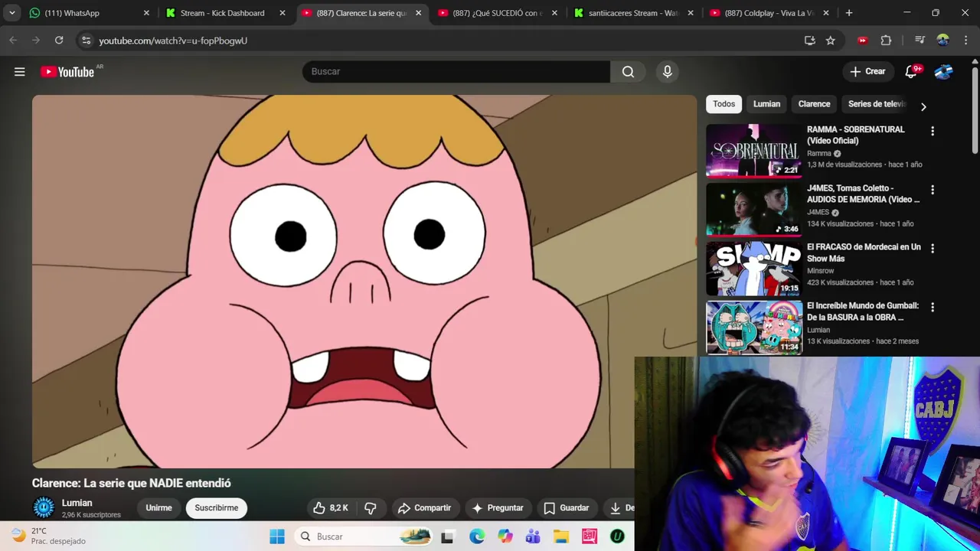Image resolution: width=980 pixels, height=551 pixels.
Task: Open the tab search dropdown arrow
Action: click(11, 13)
